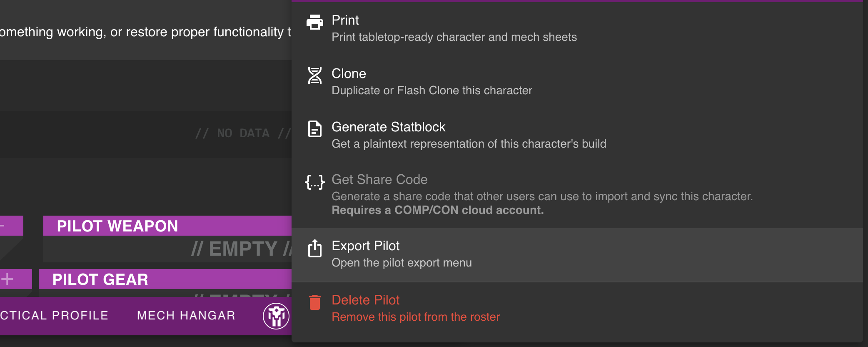Click the red trash can icon

click(x=315, y=302)
